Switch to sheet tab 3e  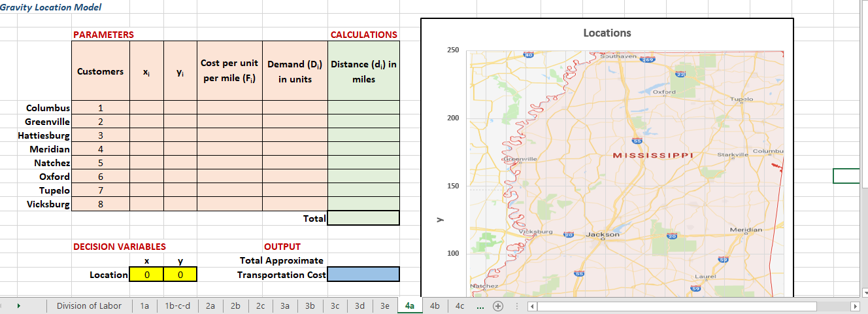coord(384,305)
